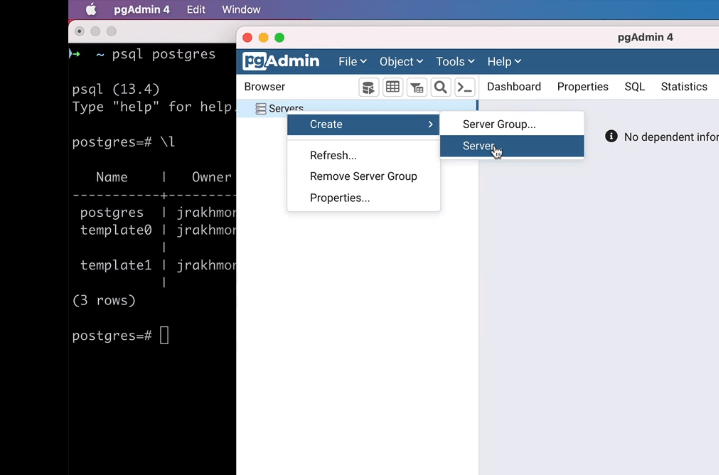719x475 pixels.
Task: Switch to the Dashboard tab
Action: tap(514, 87)
